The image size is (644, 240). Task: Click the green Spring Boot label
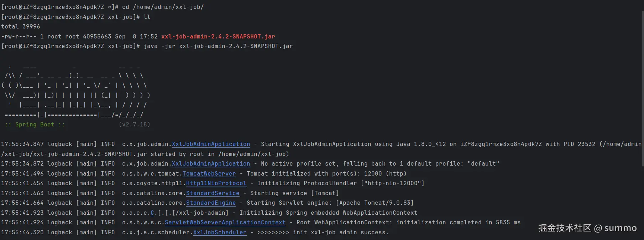pos(35,125)
